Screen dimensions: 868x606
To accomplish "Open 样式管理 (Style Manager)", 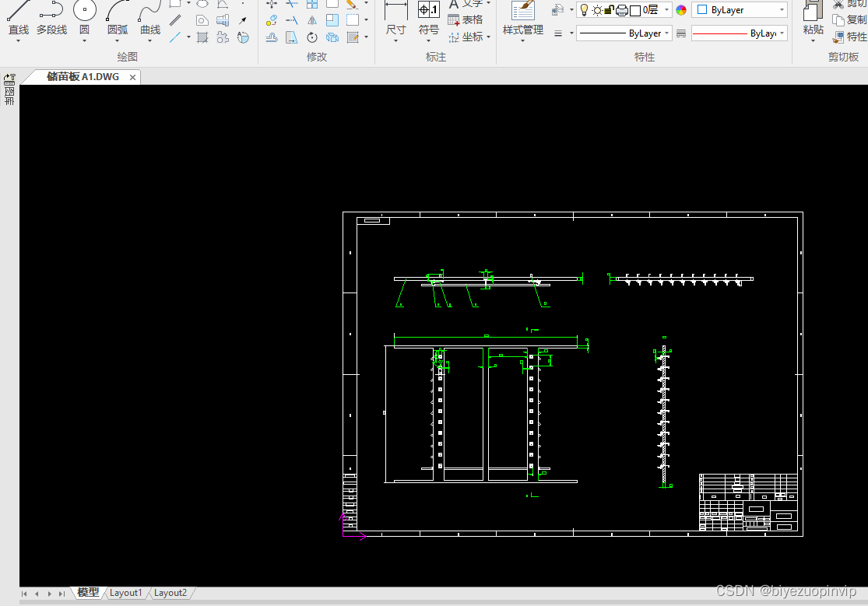I will click(522, 18).
